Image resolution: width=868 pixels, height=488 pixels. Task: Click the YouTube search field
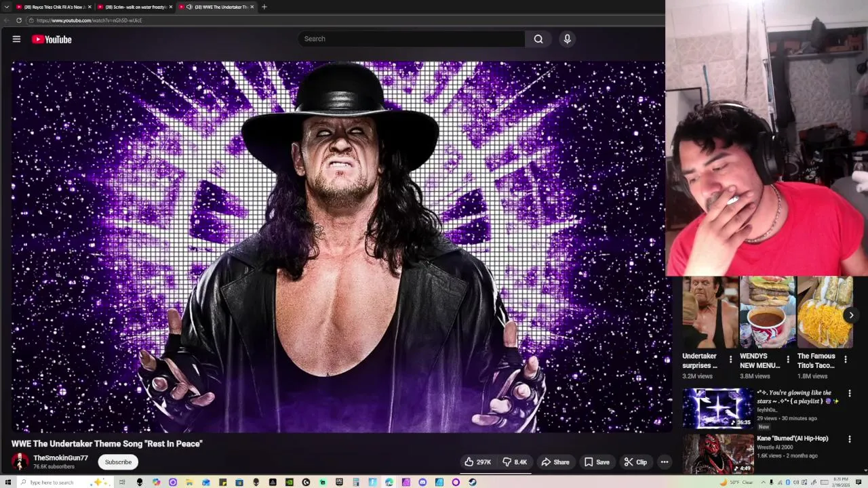tap(411, 39)
